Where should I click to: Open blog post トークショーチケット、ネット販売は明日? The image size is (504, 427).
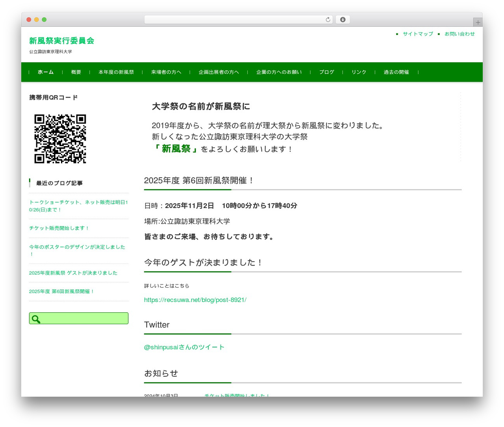tap(78, 206)
